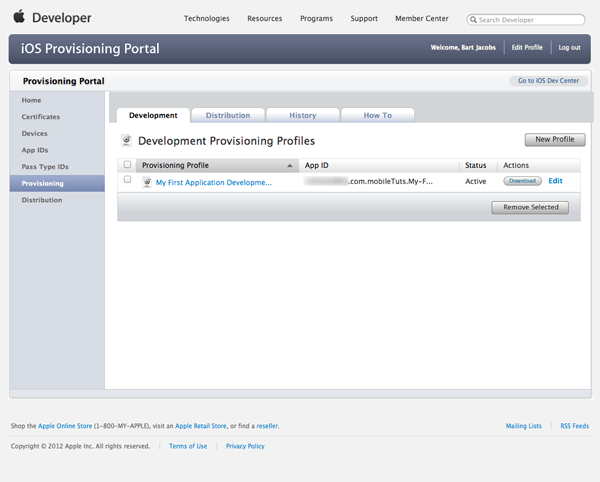
Task: Click the Search Developer field
Action: pos(526,20)
